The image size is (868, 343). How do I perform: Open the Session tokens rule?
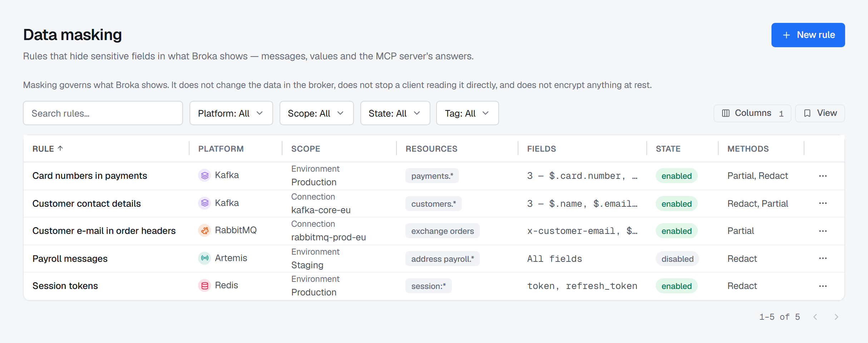(x=65, y=286)
